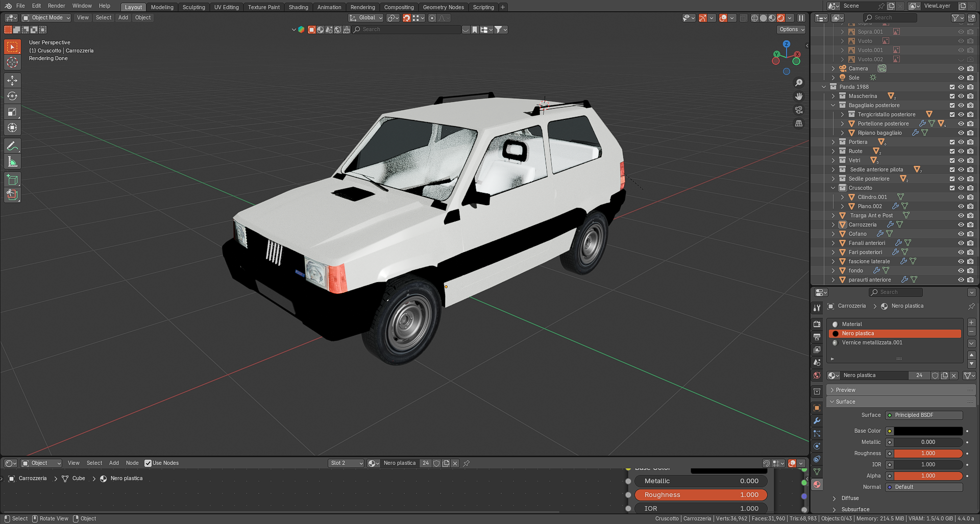
Task: Open the node editor Node menu
Action: pyautogui.click(x=132, y=463)
